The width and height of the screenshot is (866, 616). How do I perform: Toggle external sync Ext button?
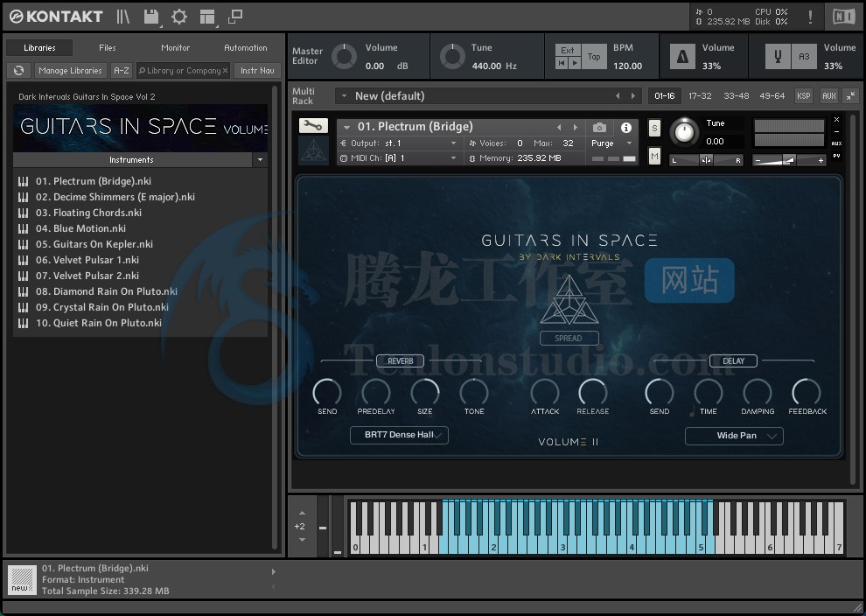click(568, 50)
